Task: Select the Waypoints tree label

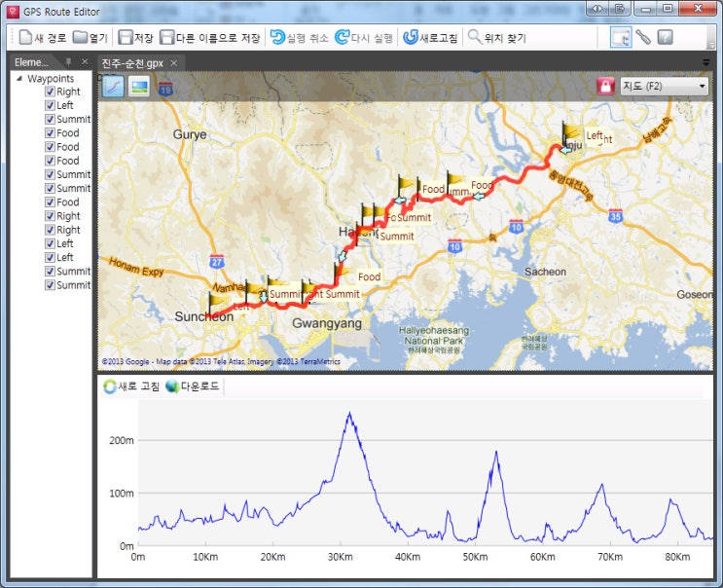Action: pos(51,79)
